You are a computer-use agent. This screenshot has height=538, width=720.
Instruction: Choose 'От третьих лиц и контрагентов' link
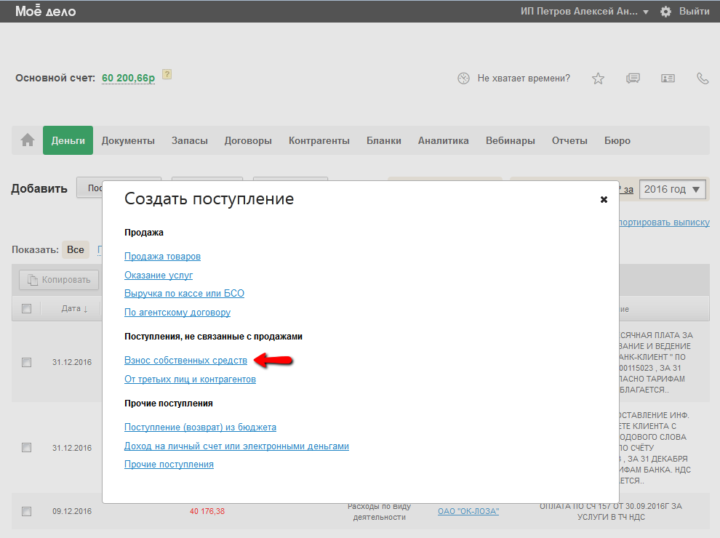pyautogui.click(x=190, y=379)
